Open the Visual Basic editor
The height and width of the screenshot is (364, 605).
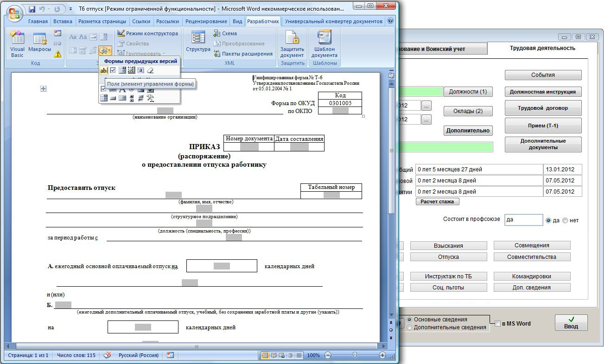(17, 45)
